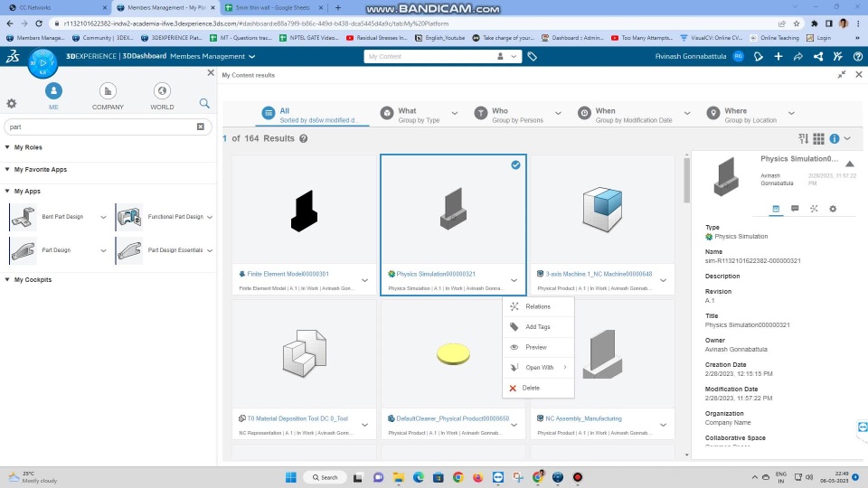
Task: Open the properties tab icon in info panel
Action: pos(776,209)
